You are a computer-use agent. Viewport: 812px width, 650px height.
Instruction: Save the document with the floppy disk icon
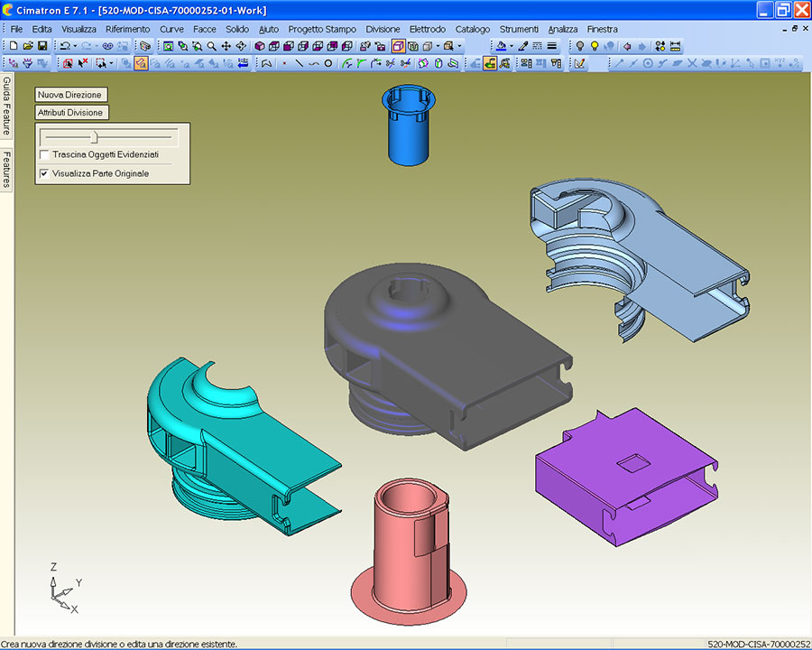click(42, 45)
